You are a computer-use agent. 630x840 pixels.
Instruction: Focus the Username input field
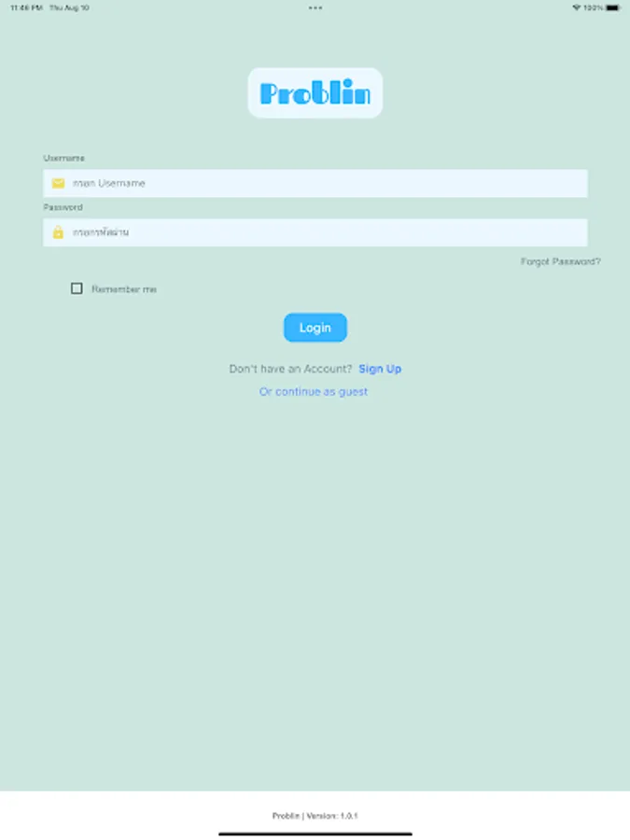click(x=315, y=183)
